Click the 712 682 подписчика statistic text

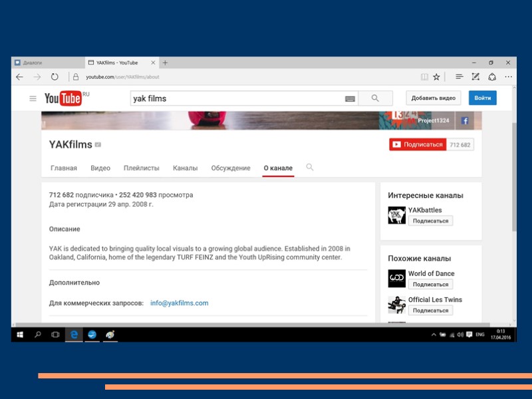pos(81,195)
